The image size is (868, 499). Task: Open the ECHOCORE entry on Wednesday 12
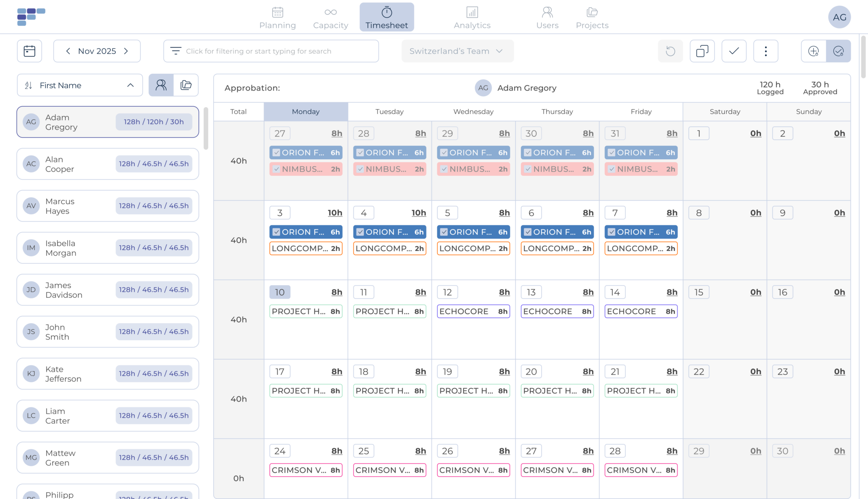click(473, 311)
